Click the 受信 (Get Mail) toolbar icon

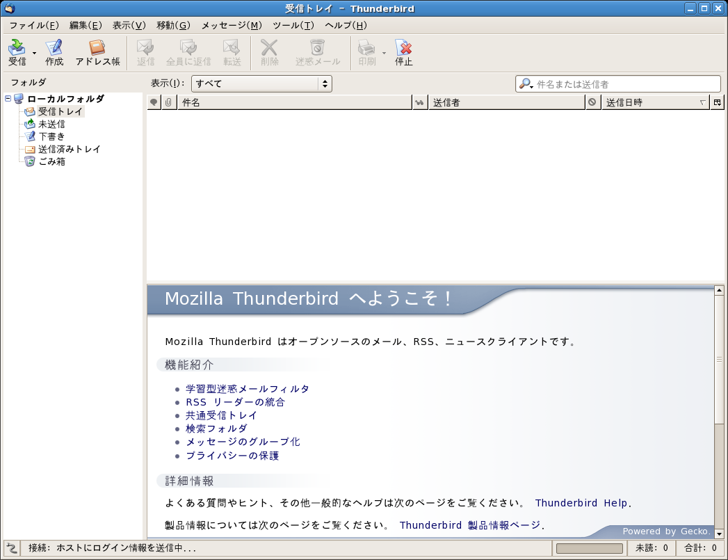point(17,52)
